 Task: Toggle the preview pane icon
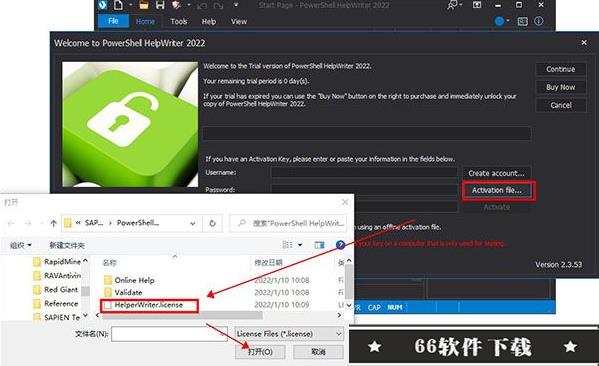pyautogui.click(x=319, y=245)
